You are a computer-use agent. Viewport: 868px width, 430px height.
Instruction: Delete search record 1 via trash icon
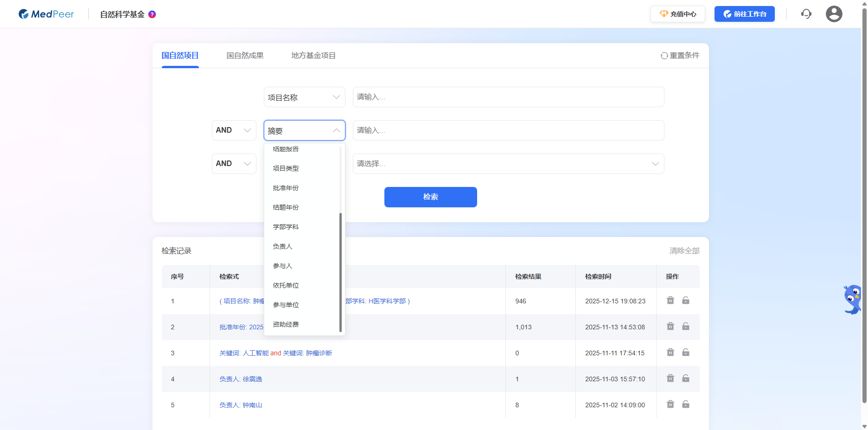click(x=670, y=300)
